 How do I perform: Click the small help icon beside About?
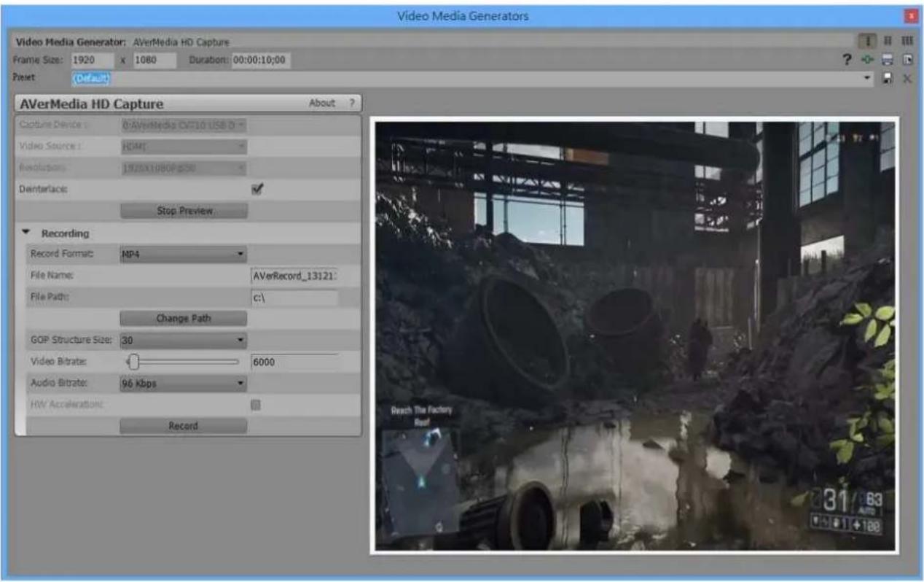coord(351,104)
